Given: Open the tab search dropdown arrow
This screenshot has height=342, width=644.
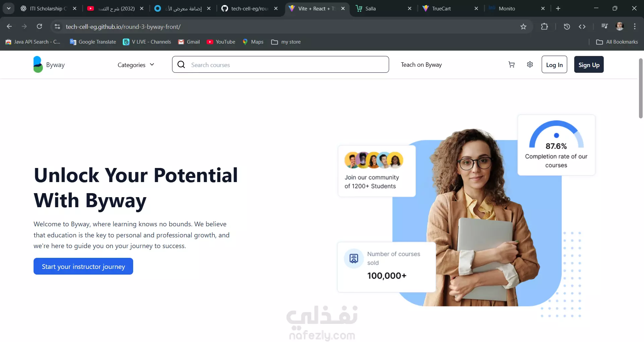Looking at the screenshot, I should 9,8.
